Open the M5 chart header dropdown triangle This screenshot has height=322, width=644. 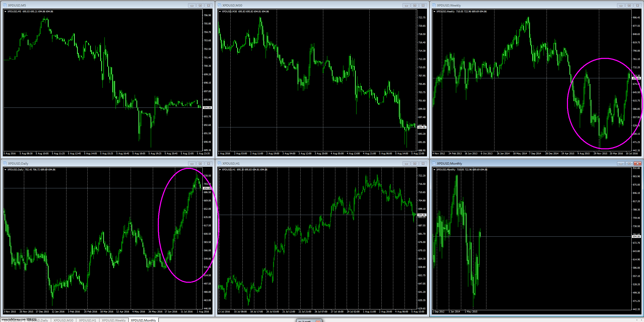5,11
